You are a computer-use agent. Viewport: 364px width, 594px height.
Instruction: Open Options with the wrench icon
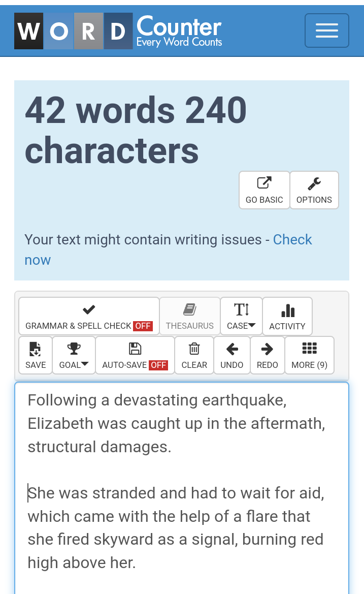click(314, 183)
